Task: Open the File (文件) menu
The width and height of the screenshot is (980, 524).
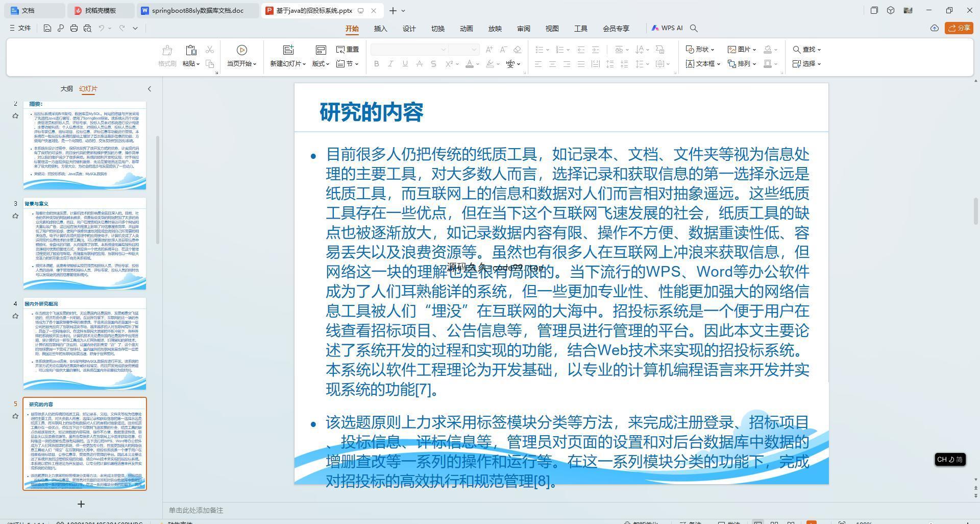Action: pyautogui.click(x=20, y=28)
